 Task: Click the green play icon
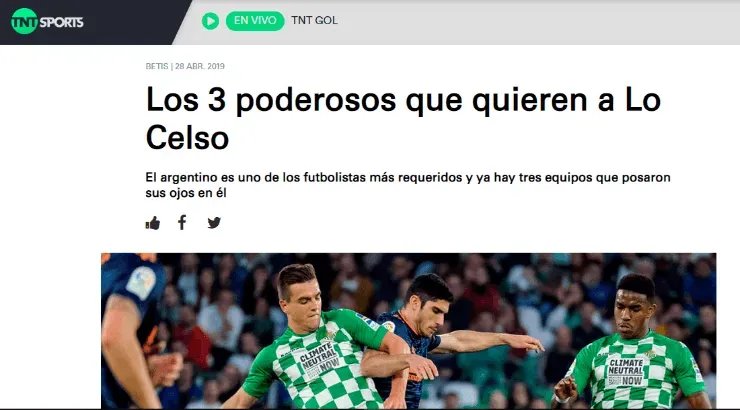(210, 21)
